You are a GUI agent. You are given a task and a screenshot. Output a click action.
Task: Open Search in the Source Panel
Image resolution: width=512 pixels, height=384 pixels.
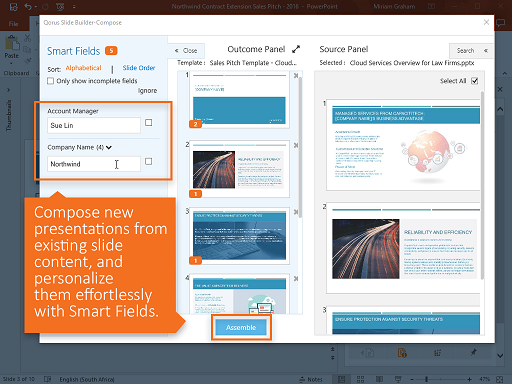click(x=465, y=51)
